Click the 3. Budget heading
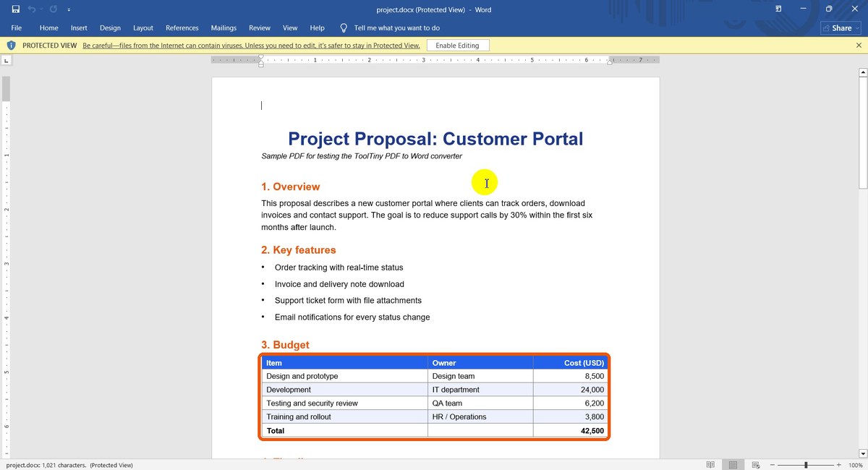Screen dimensions: 868x470 [x=285, y=345]
